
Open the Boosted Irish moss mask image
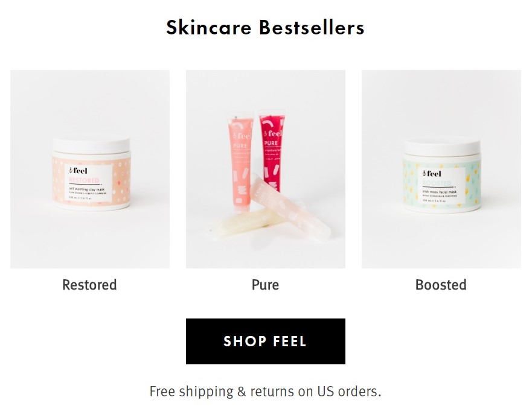tap(441, 169)
